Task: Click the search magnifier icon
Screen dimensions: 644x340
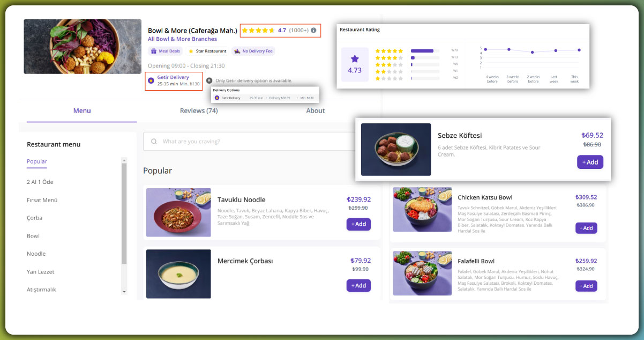Action: 154,142
